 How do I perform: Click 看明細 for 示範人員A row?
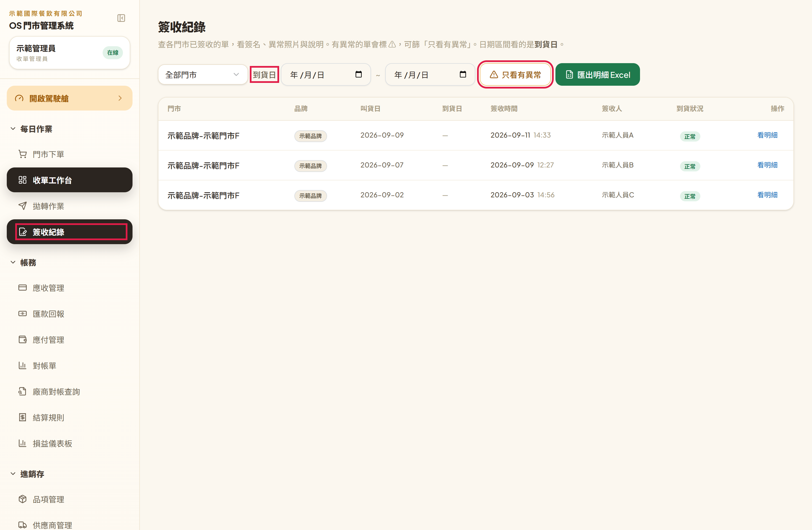(767, 135)
